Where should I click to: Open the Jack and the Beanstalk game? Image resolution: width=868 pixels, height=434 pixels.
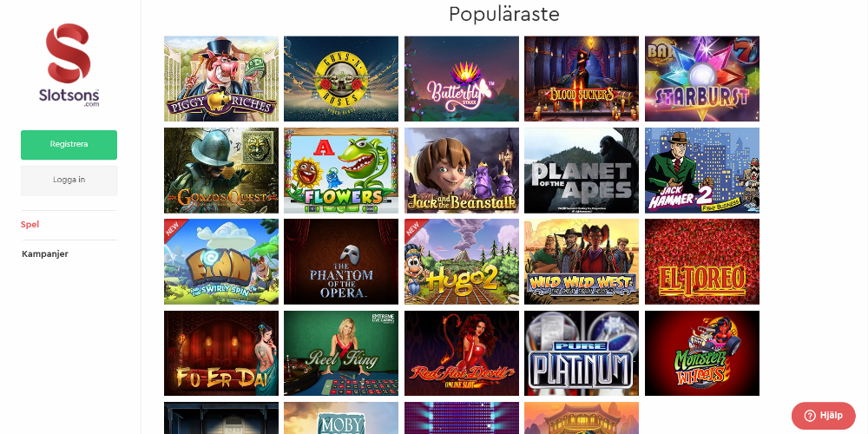(462, 170)
